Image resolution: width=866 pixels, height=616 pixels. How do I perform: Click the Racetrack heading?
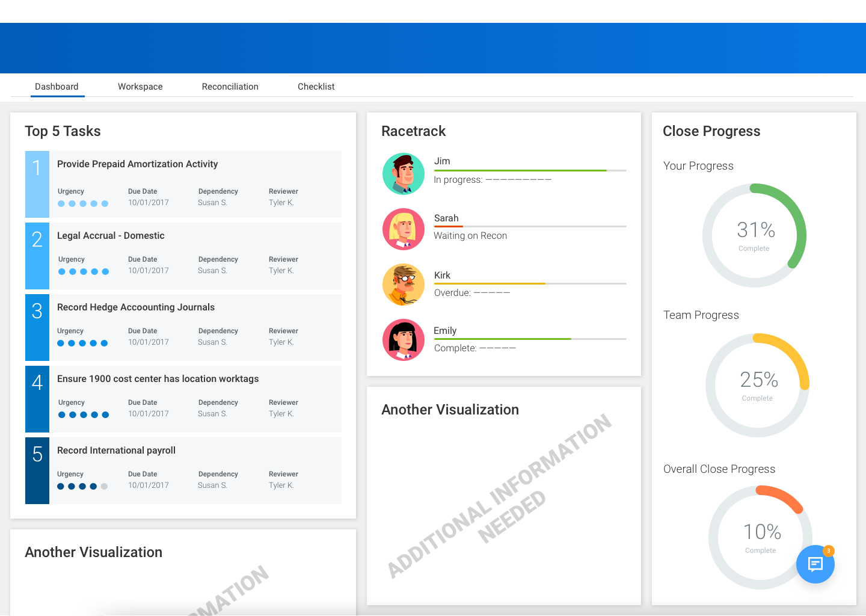pyautogui.click(x=414, y=131)
